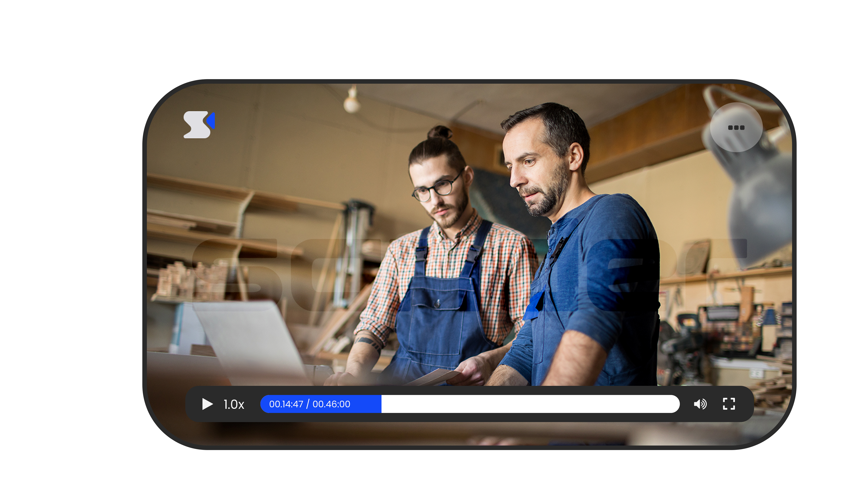The image size is (868, 488).
Task: Click the 00.14:47 current time label
Action: pos(286,404)
